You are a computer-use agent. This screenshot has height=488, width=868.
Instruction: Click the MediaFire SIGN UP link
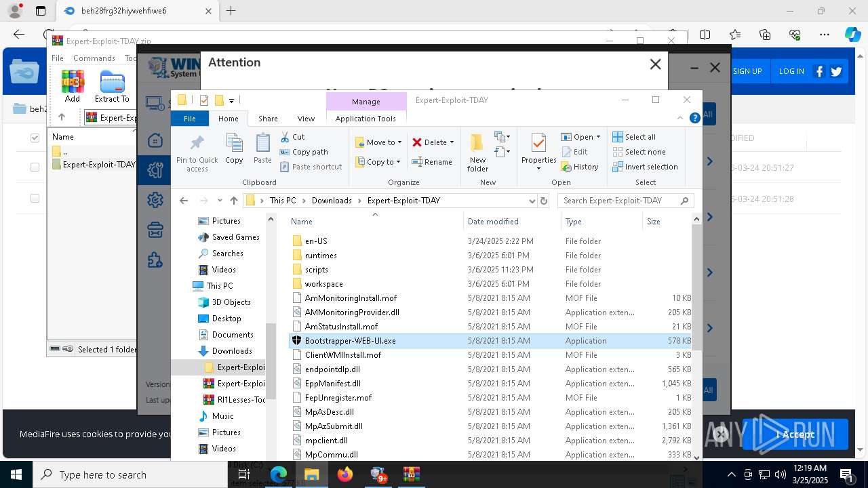(747, 71)
